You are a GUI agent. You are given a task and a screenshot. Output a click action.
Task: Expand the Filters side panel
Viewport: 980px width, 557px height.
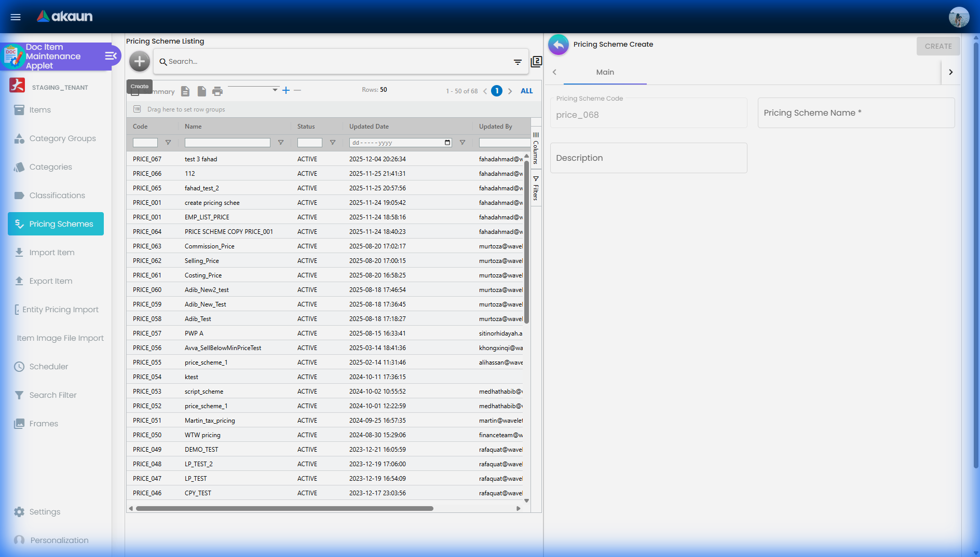point(536,189)
